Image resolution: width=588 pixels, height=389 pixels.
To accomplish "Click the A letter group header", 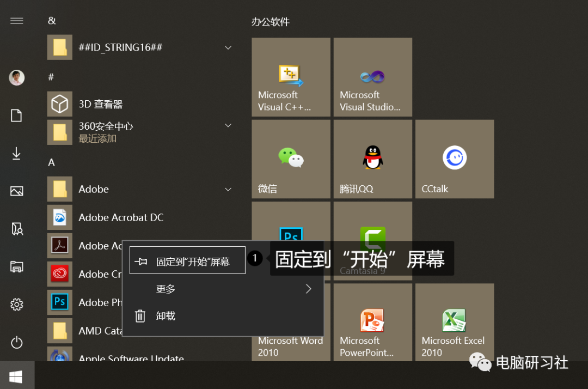I will (51, 162).
